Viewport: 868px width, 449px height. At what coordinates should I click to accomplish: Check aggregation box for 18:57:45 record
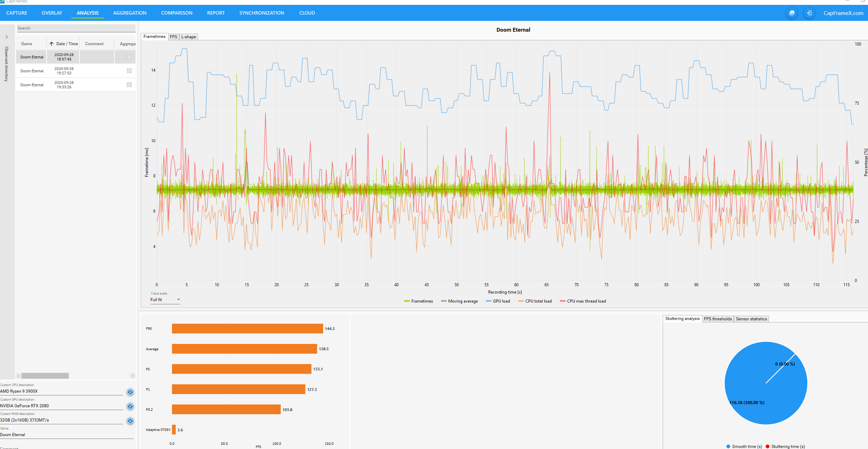pos(129,57)
